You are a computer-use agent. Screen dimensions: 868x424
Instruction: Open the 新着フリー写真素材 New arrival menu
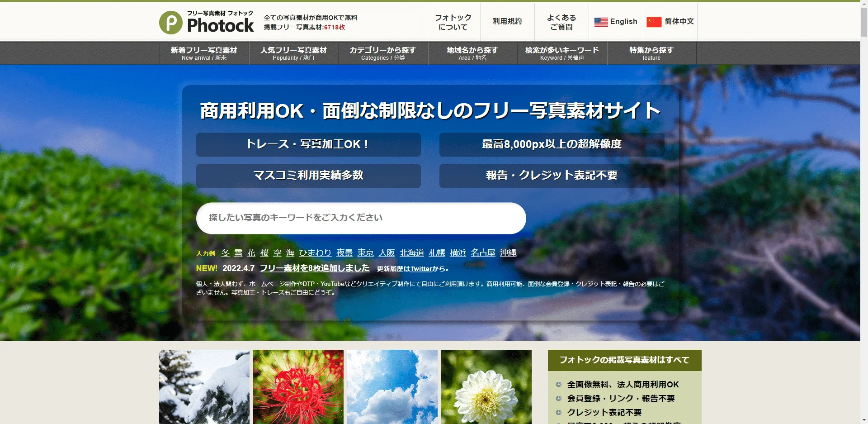204,53
